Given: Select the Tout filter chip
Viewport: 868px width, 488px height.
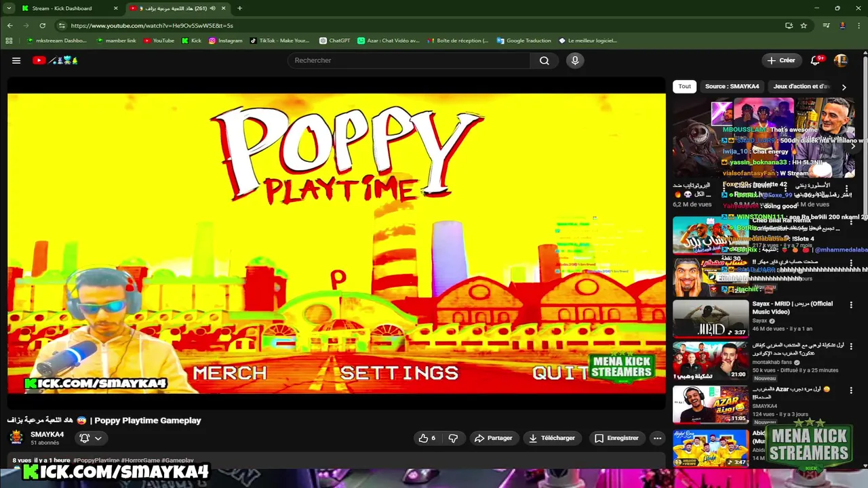Looking at the screenshot, I should (x=685, y=87).
